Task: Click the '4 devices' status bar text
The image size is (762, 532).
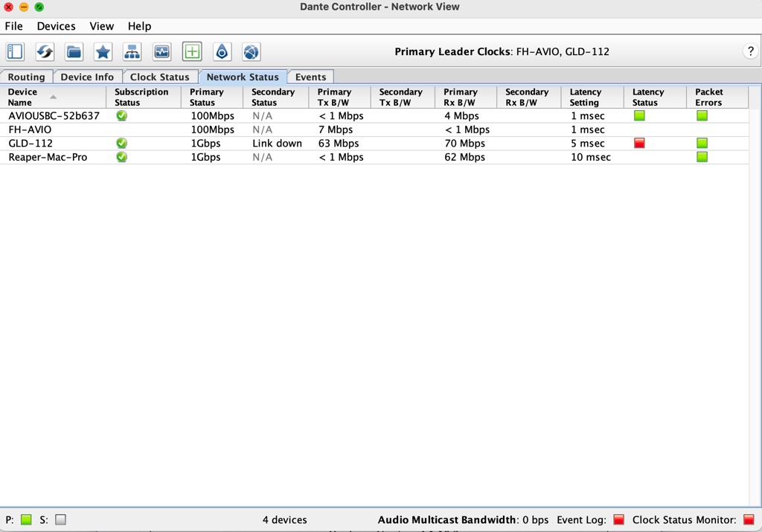Action: (x=285, y=520)
